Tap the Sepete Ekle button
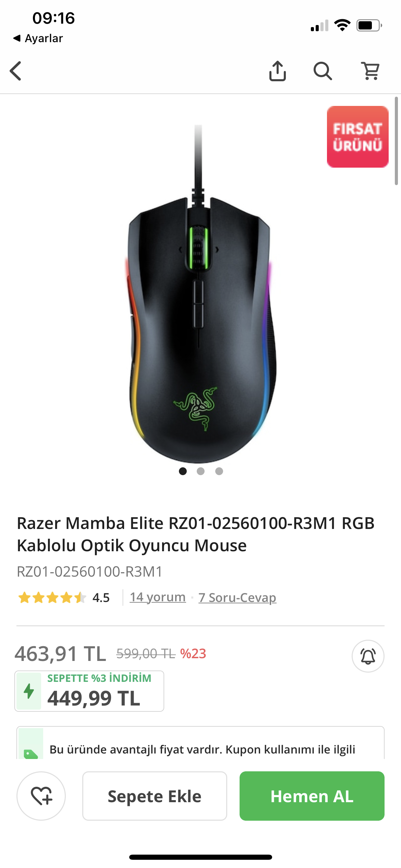Image resolution: width=401 pixels, height=868 pixels. (155, 796)
